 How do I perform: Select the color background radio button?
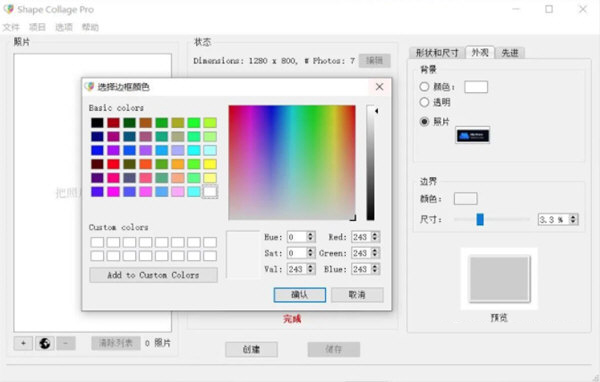click(x=424, y=87)
